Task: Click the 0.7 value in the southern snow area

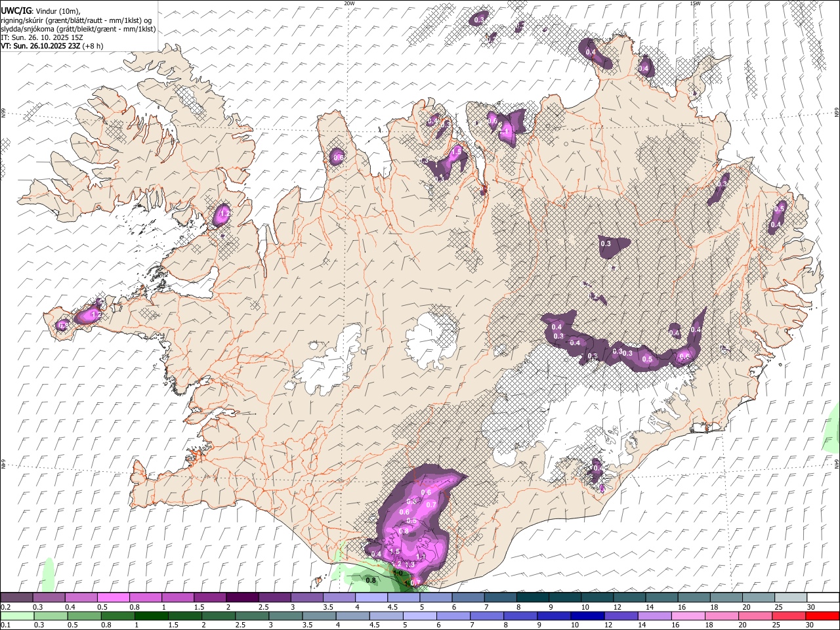Action: [431, 505]
